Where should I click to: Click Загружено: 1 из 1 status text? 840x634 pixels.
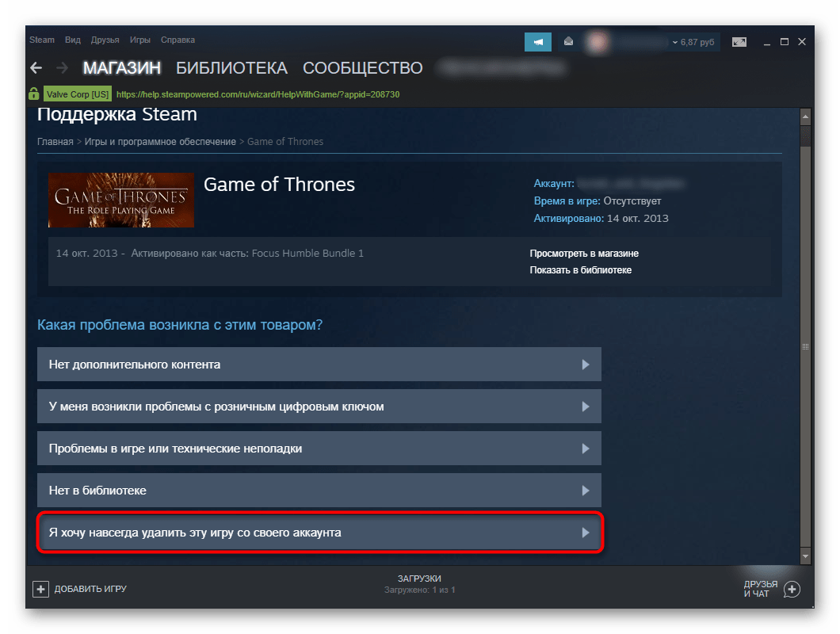(419, 590)
